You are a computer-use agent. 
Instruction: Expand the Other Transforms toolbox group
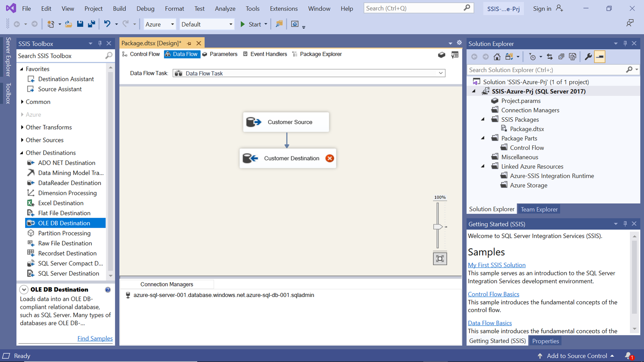[22, 127]
